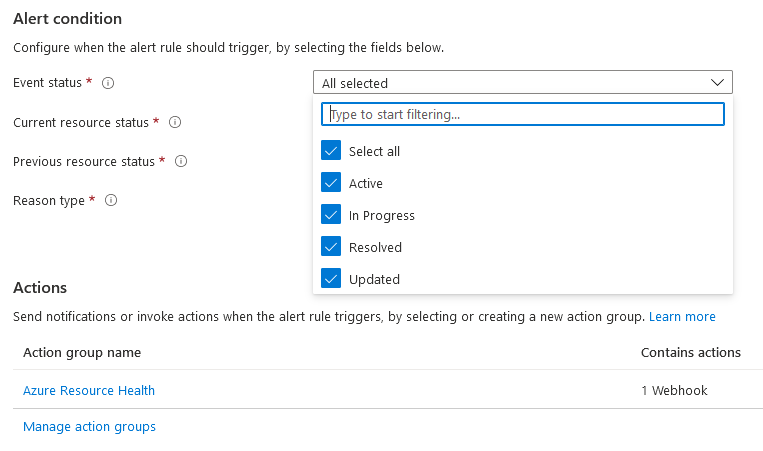The width and height of the screenshot is (763, 451).
Task: Click the filter text box
Action: (523, 114)
